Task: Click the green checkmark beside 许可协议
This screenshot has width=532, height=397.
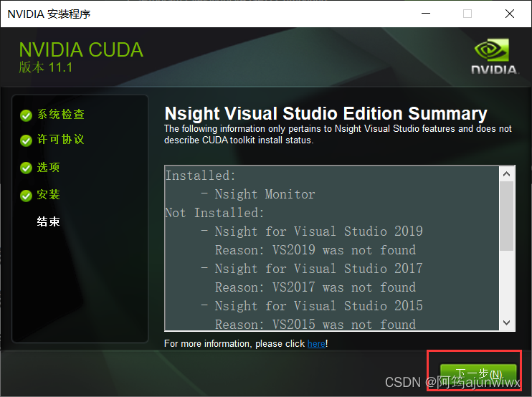Action: pos(26,140)
